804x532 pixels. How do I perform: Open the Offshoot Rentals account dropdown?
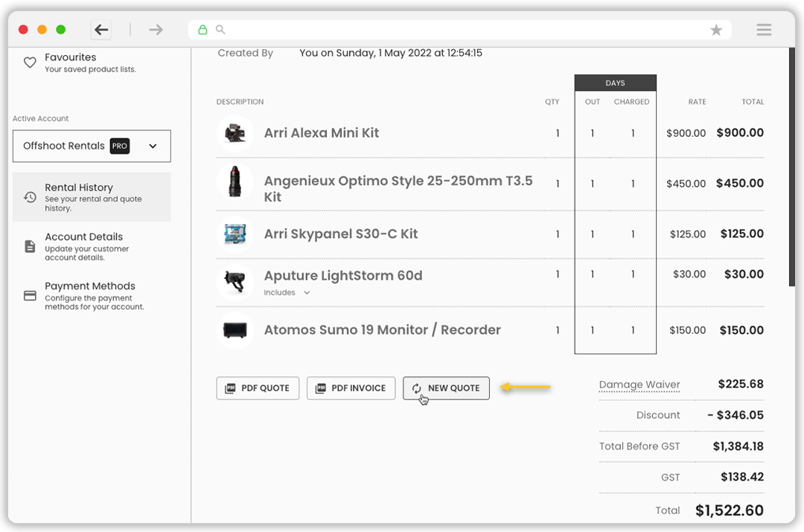click(x=92, y=146)
